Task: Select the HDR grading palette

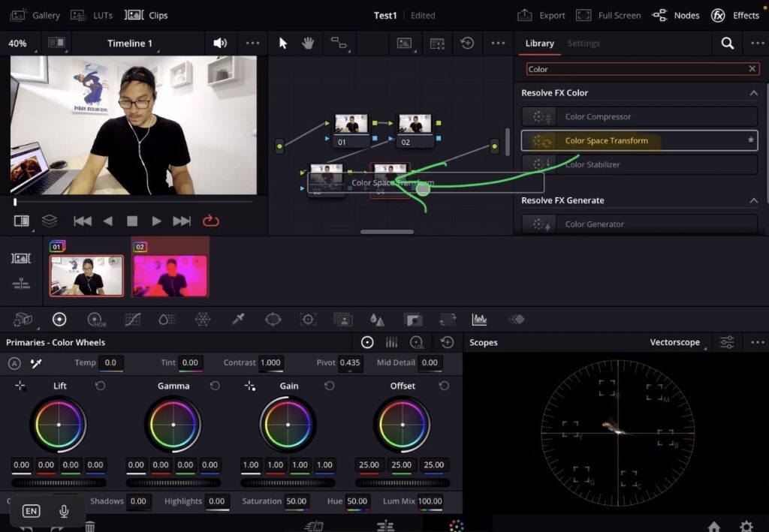Action: pyautogui.click(x=96, y=319)
